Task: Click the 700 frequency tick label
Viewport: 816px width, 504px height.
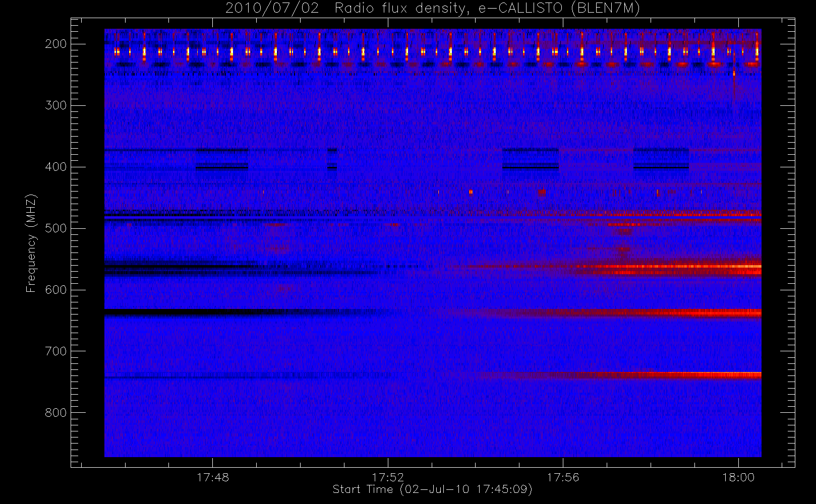Action: point(56,351)
